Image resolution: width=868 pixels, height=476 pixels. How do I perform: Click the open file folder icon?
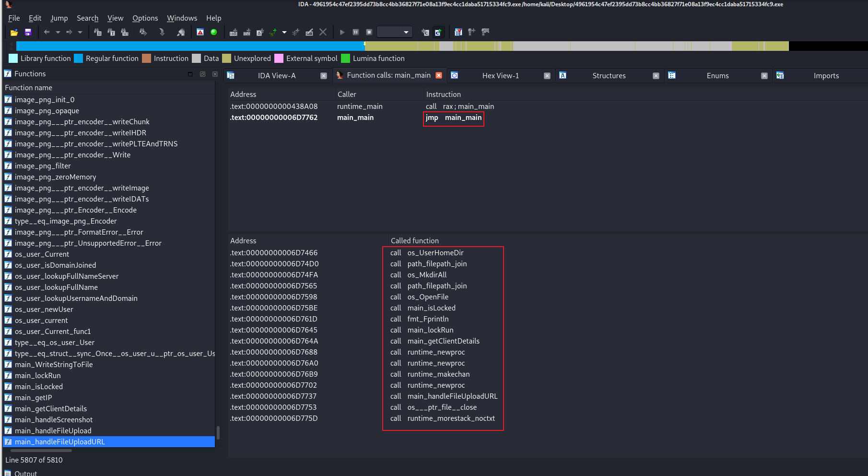(x=14, y=32)
